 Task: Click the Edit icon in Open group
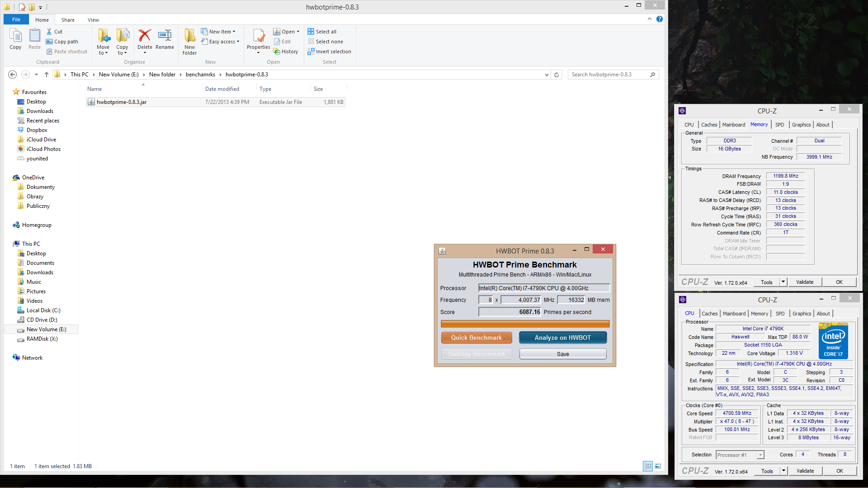point(277,42)
